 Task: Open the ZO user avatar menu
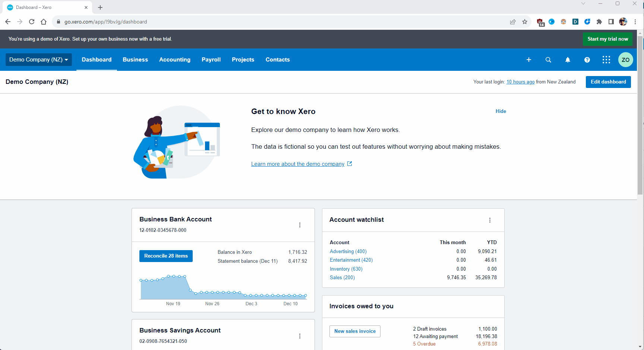pyautogui.click(x=626, y=60)
